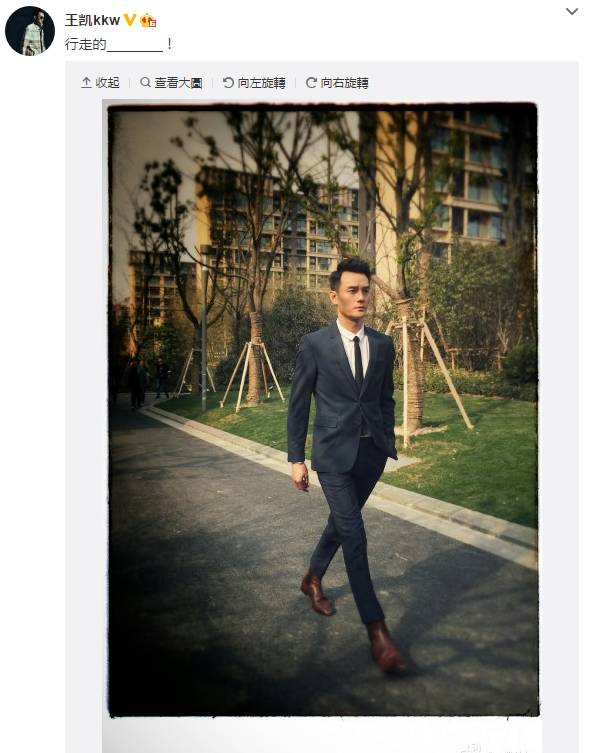Click the rotate-left arrow icon

pos(228,83)
